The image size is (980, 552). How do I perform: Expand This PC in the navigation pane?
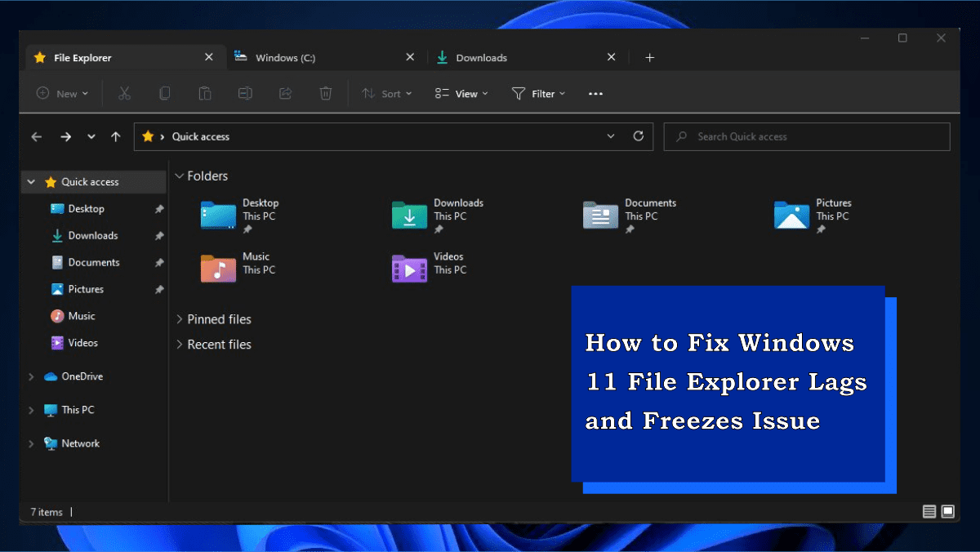pyautogui.click(x=29, y=409)
